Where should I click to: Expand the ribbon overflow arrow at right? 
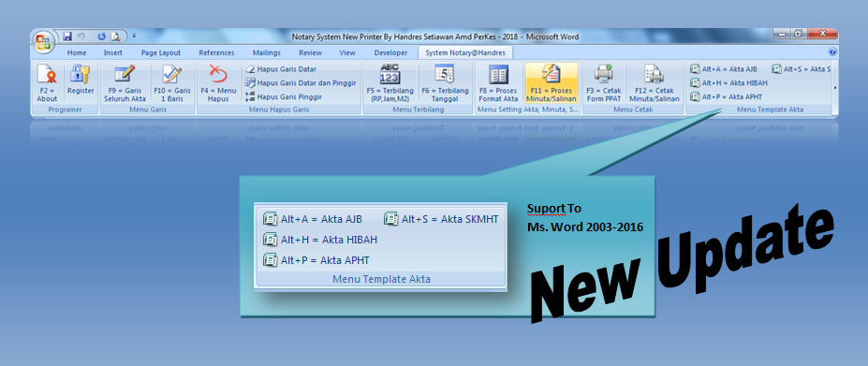(835, 87)
